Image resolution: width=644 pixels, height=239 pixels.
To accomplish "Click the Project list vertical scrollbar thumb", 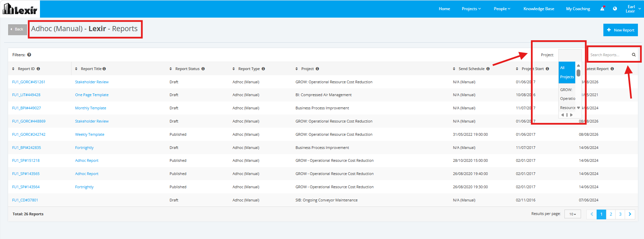I will [x=579, y=73].
